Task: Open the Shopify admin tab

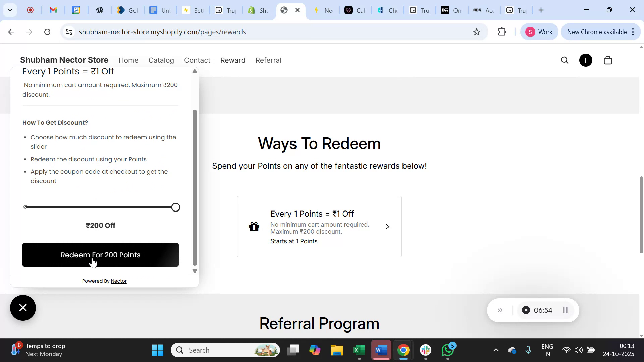Action: [258, 10]
